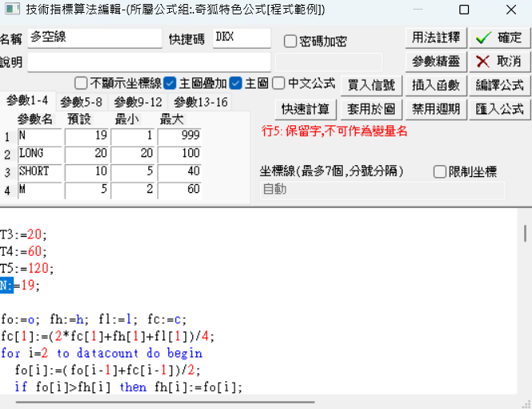Click the application icon in the title bar
Viewport: 532px width, 409px height.
13,9
